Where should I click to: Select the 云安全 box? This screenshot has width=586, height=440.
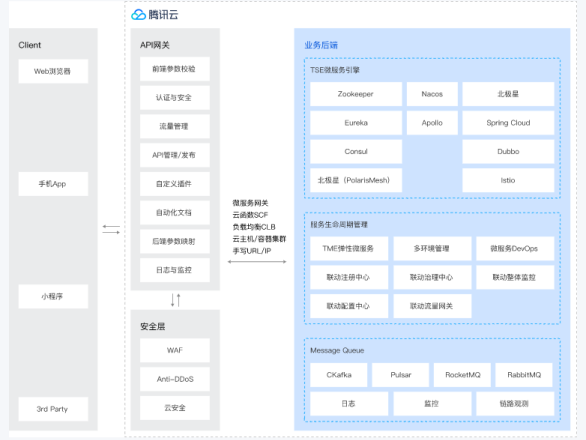click(175, 408)
